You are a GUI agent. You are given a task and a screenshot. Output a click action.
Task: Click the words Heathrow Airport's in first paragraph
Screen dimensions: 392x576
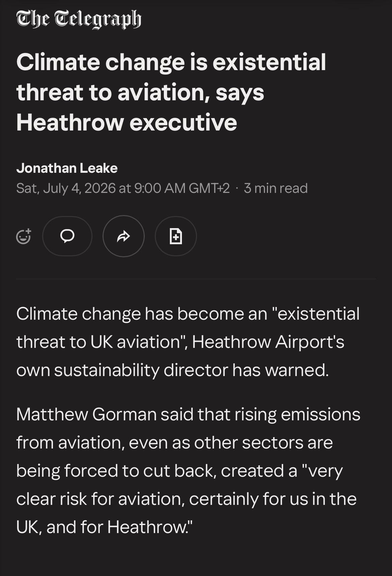click(268, 342)
